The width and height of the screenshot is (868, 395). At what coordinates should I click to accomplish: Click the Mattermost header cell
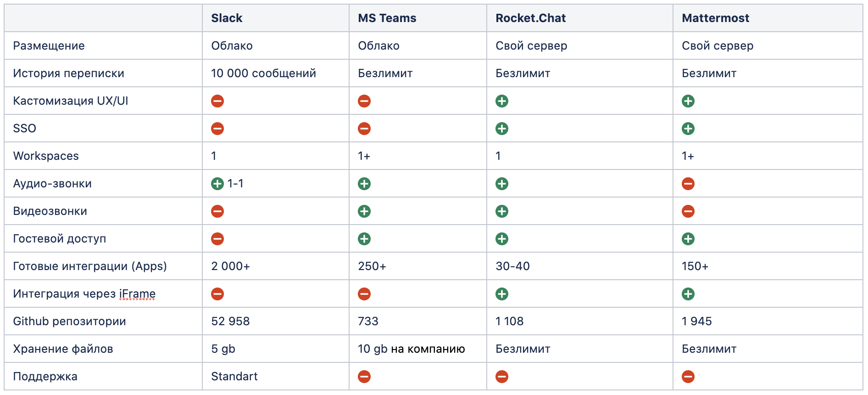(x=715, y=18)
